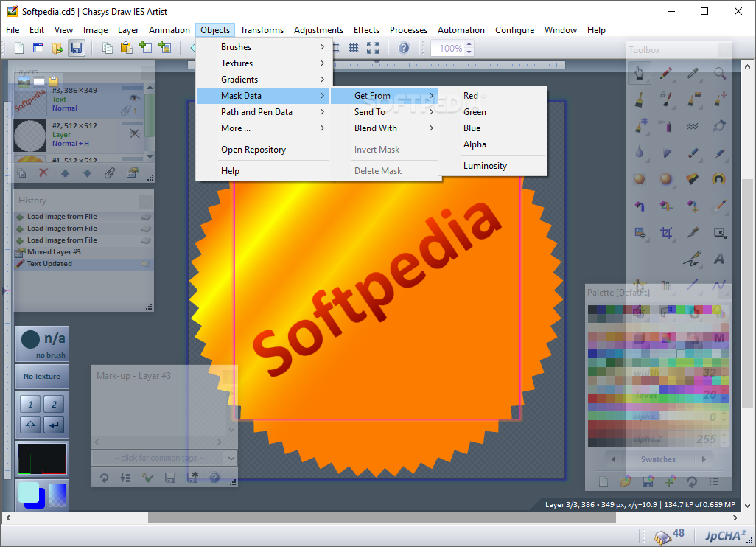Click the no brush n/a button
This screenshot has width=756, height=547.
tap(42, 344)
